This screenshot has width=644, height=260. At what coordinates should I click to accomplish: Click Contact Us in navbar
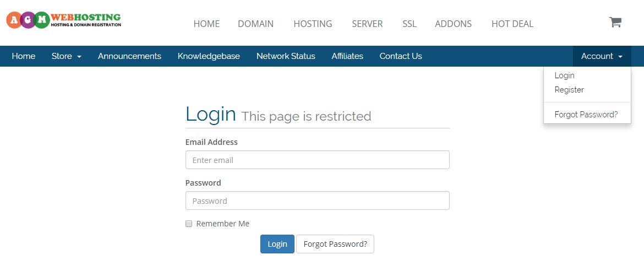tap(401, 56)
